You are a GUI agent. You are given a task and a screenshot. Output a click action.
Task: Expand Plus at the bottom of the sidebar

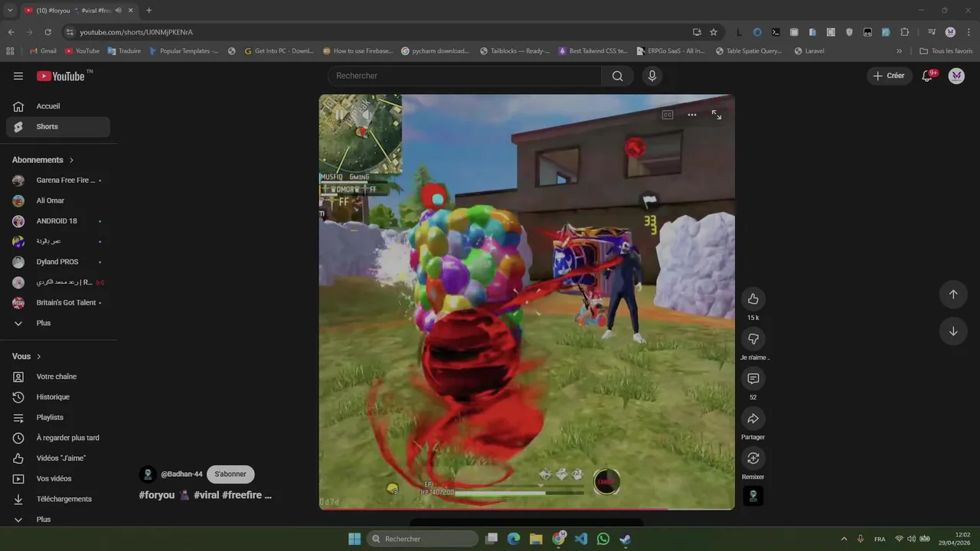tap(58, 520)
